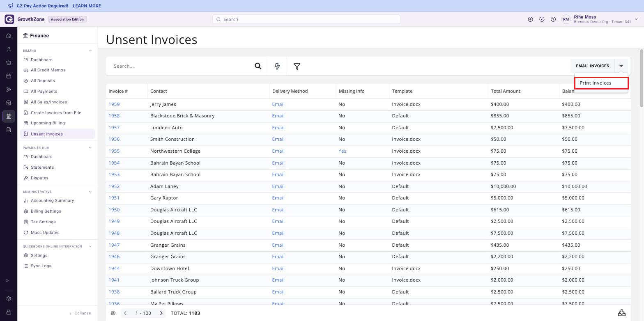The height and width of the screenshot is (321, 644).
Task: Go to the previous page of invoices
Action: [126, 313]
